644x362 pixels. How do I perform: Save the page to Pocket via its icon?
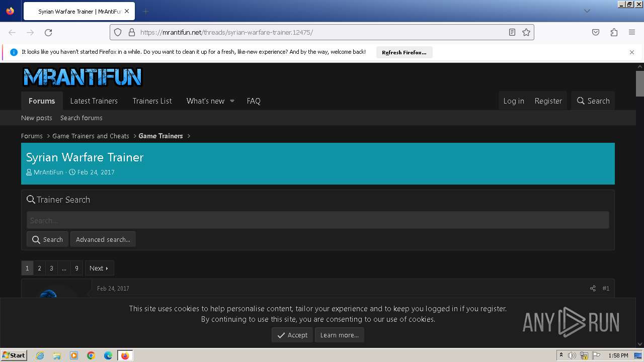pos(596,32)
